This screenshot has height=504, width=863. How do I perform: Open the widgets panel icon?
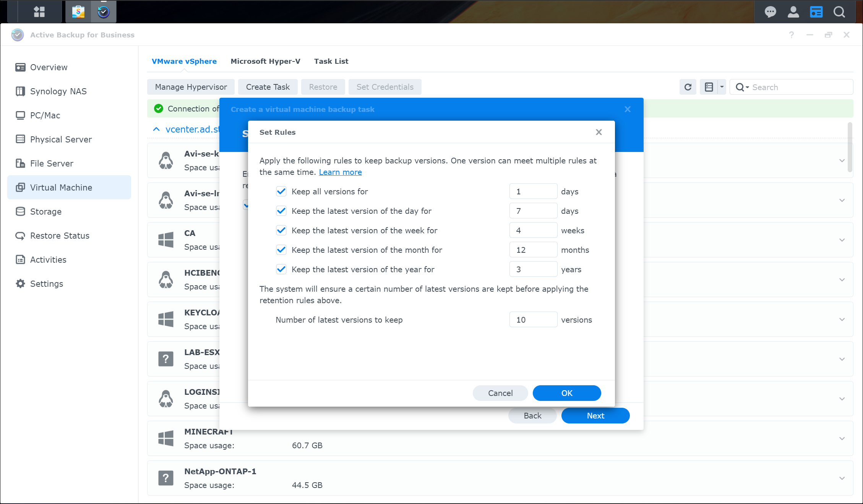click(x=816, y=12)
